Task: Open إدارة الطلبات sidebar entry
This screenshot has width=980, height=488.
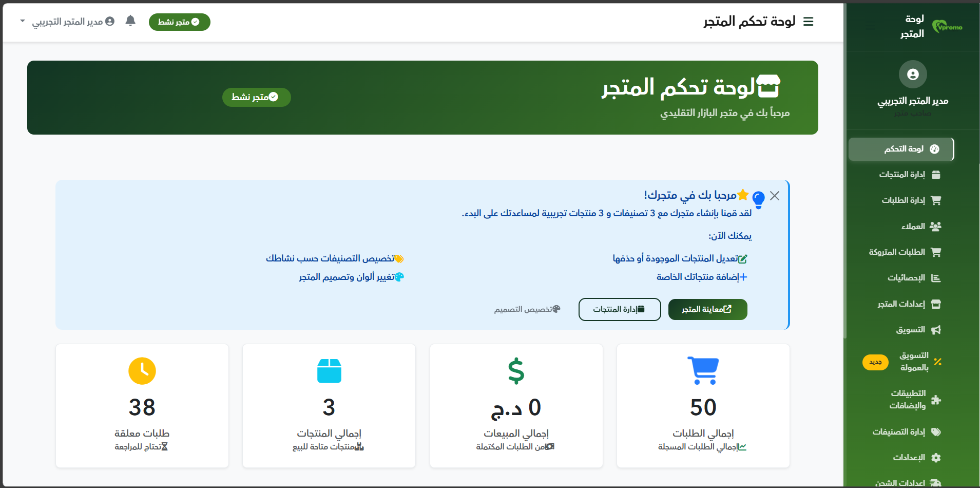Action: tap(917, 200)
